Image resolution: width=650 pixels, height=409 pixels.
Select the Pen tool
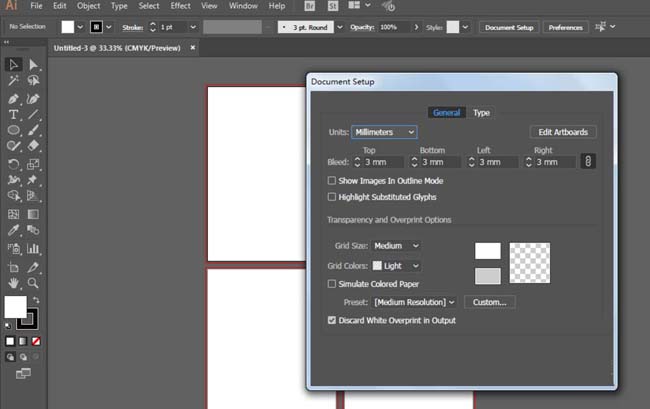14,98
